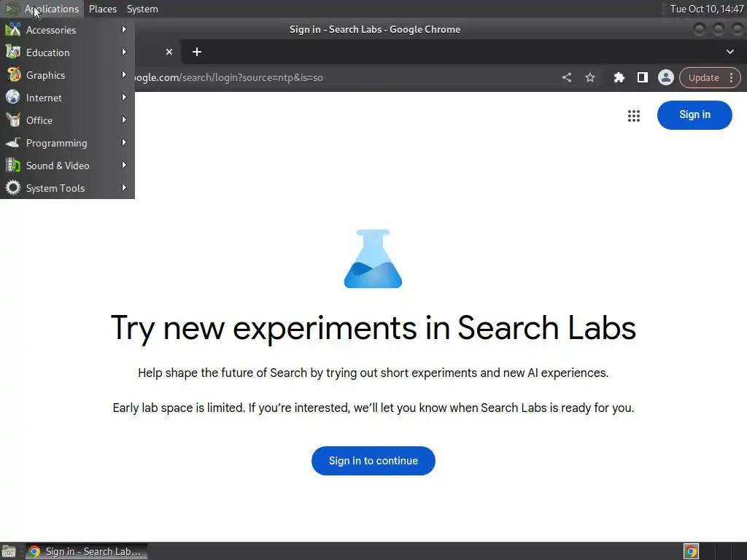
Task: Click Sign in to continue button
Action: [x=373, y=461]
